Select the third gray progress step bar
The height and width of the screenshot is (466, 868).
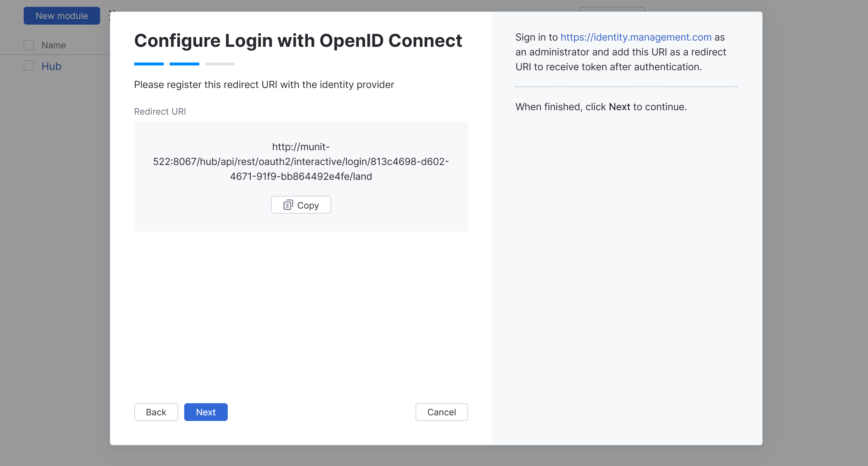pos(220,64)
